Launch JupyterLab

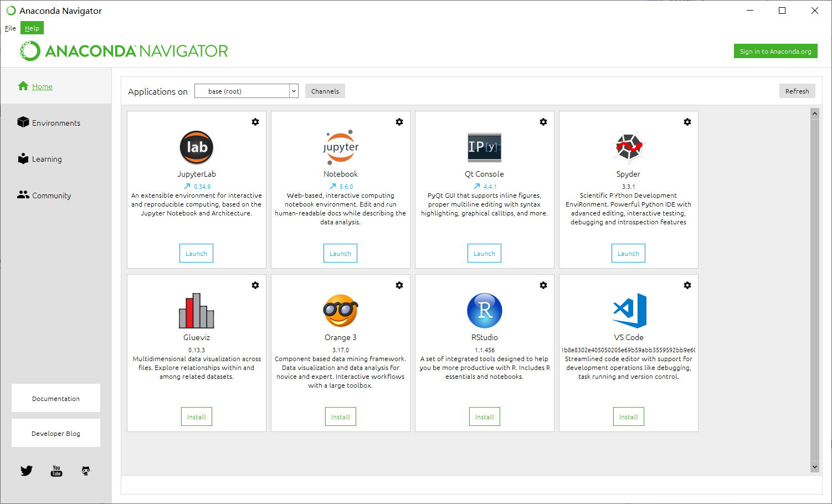196,253
